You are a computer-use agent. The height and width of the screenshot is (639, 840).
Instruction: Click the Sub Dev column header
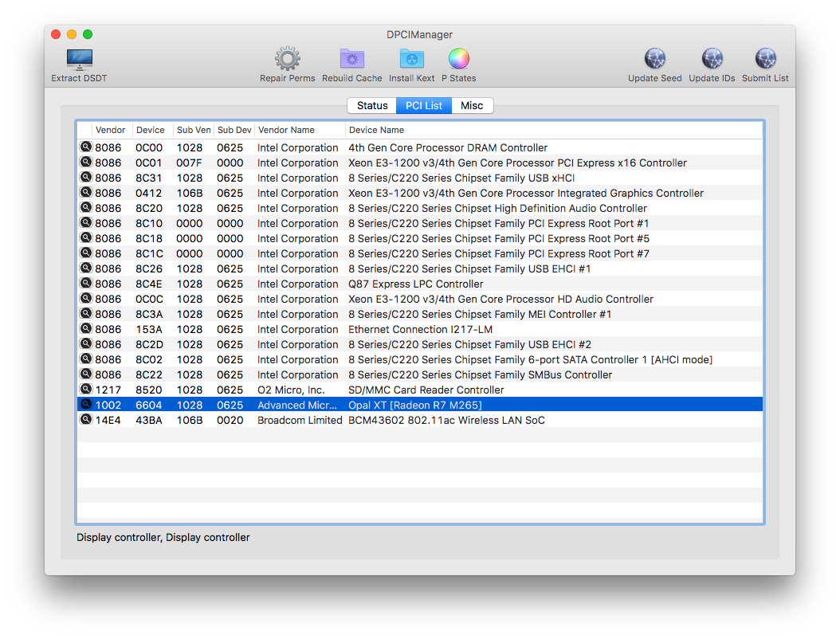[234, 130]
